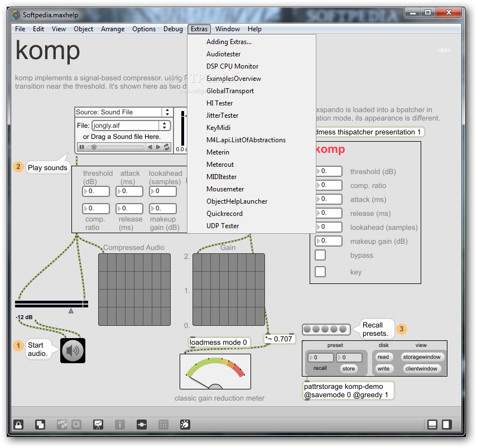Click the vertical gain slider beside the player

(x=183, y=128)
